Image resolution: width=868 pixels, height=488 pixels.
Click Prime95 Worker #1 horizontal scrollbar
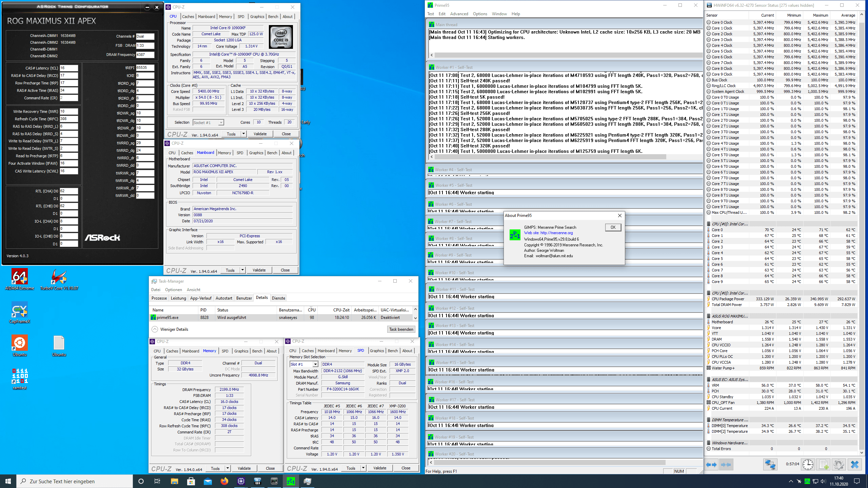tap(549, 157)
